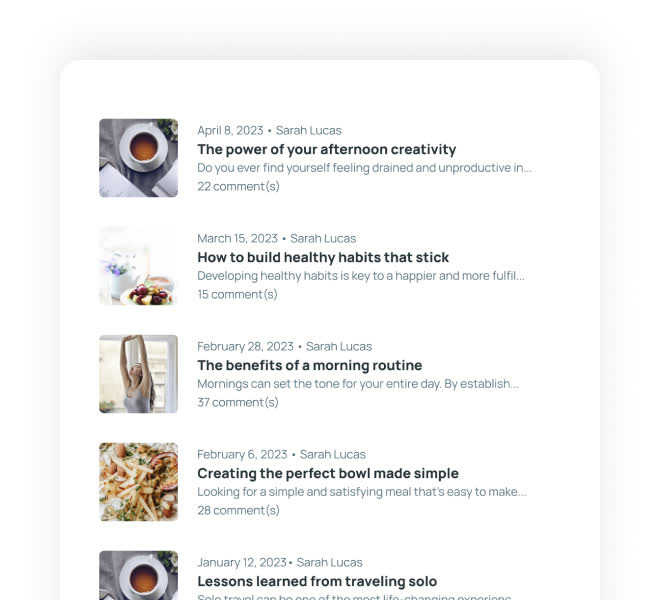Viewport: 660px width, 600px height.
Task: Select author Sarah Lucas on March 15 post
Action: point(323,238)
